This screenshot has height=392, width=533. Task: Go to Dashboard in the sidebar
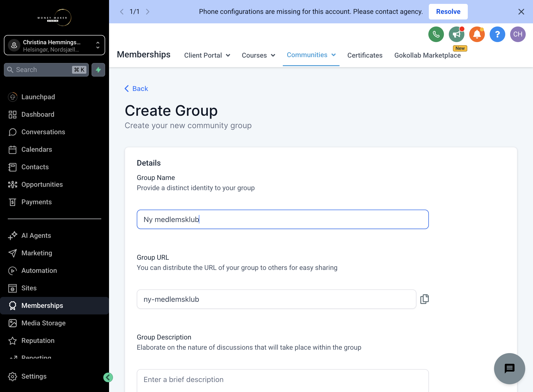[55, 114]
